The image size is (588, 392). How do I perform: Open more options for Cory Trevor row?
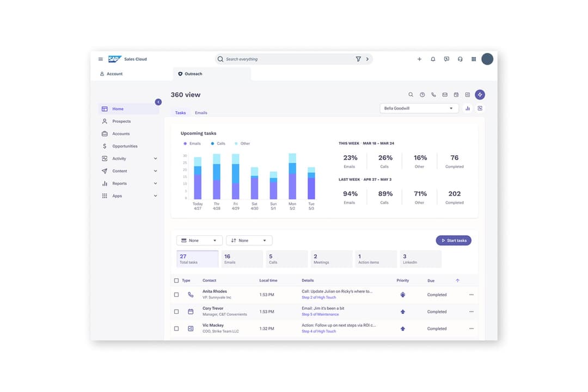pos(471,311)
